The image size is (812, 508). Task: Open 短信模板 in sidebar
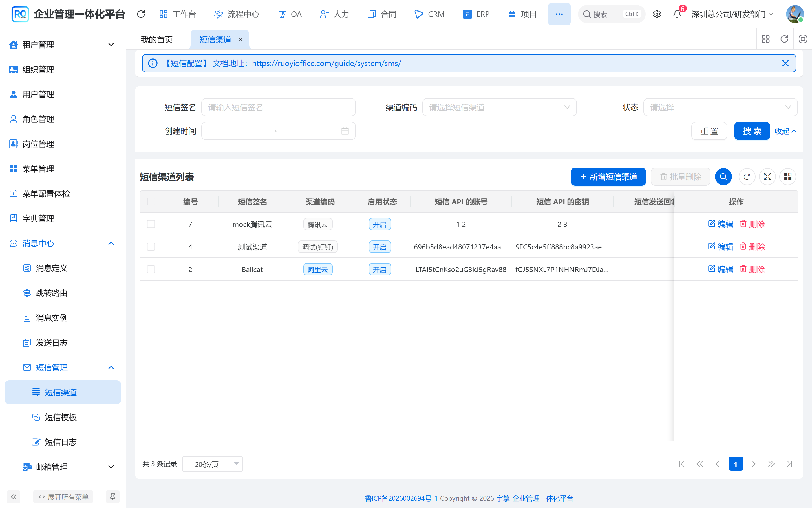(63, 417)
